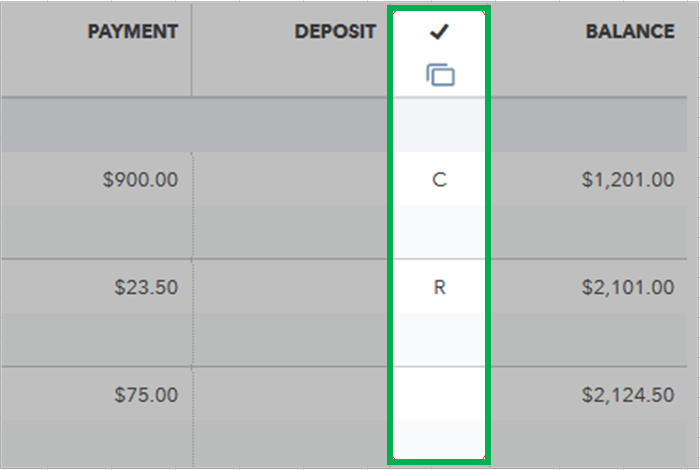Select the $23.50 payment amount
This screenshot has width=700, height=470.
tap(146, 288)
